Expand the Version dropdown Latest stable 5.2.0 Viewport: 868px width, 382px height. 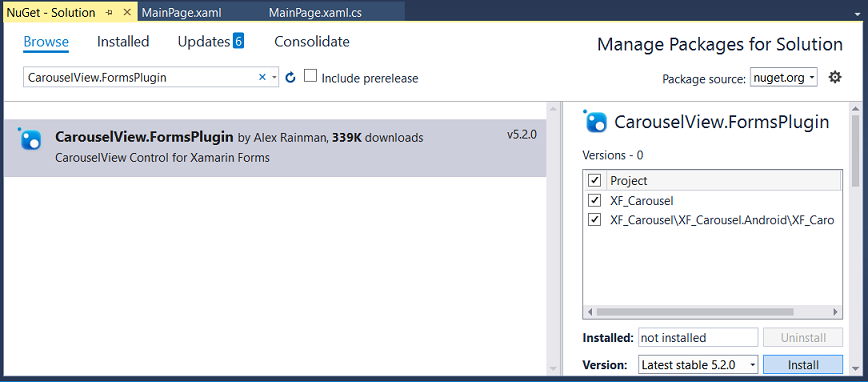698,365
